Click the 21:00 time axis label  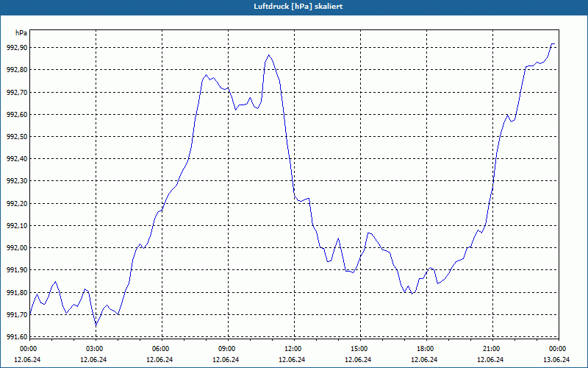(492, 349)
